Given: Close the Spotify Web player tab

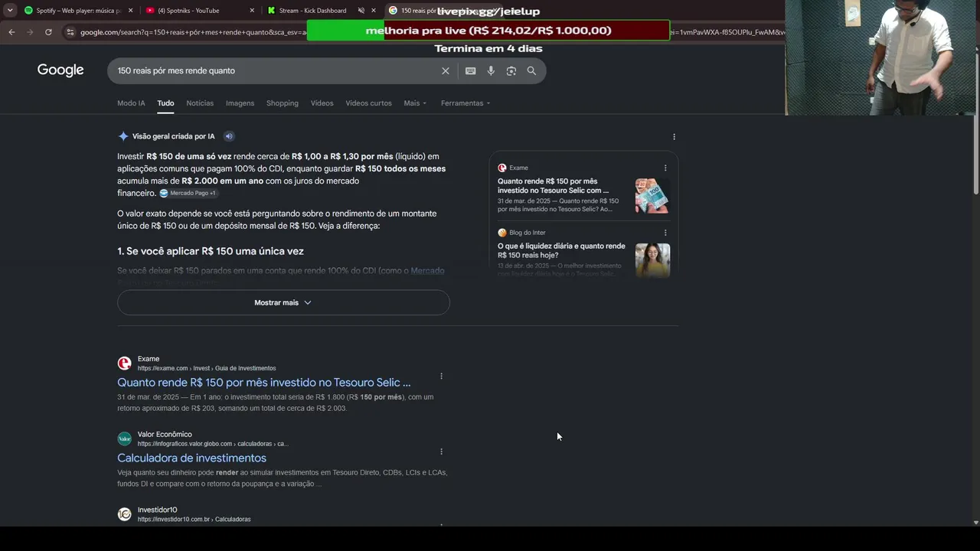Looking at the screenshot, I should click(130, 11).
